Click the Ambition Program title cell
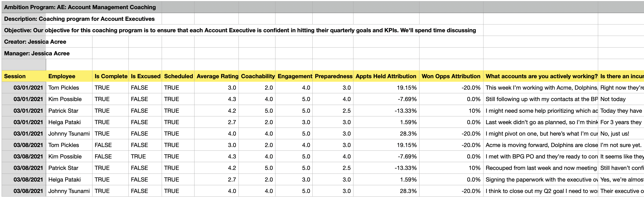Screen dimensions: 644x198 click(x=80, y=7)
